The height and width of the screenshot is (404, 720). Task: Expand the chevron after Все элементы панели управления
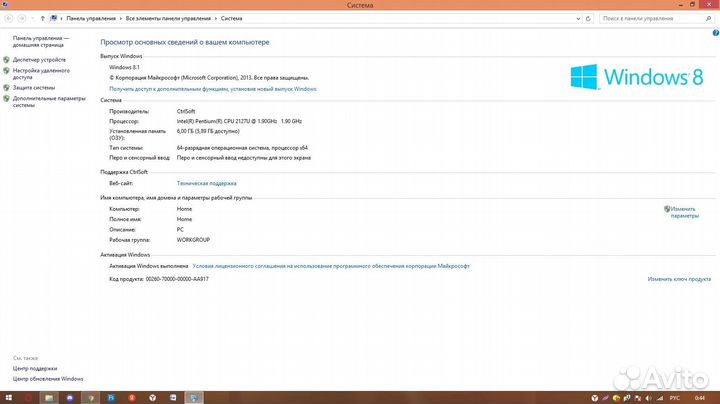[x=216, y=18]
